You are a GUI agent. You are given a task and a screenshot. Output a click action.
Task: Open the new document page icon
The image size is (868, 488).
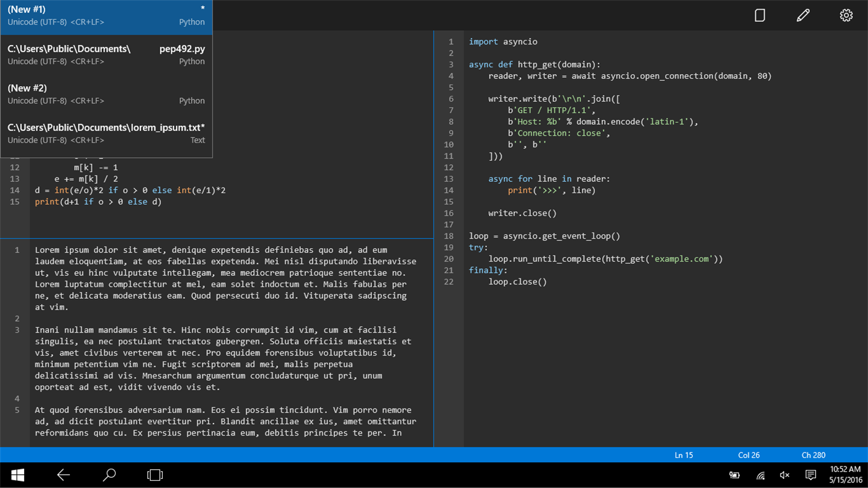pos(759,15)
